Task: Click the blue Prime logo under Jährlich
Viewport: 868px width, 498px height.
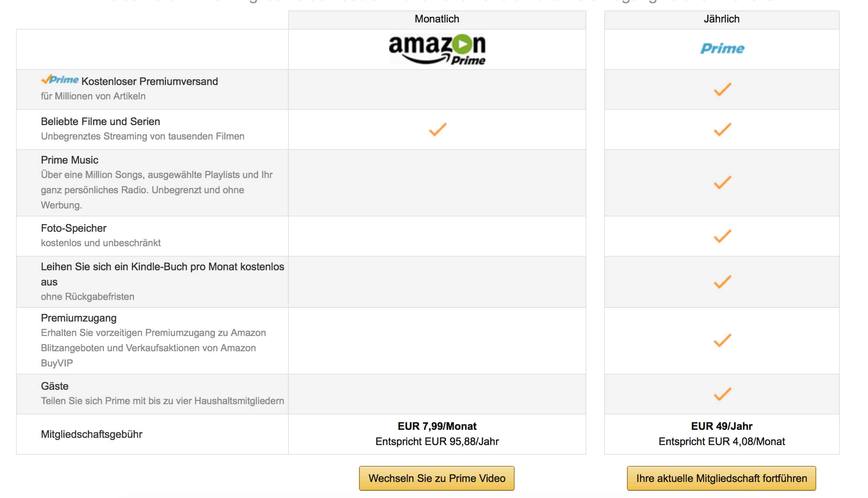Action: (x=722, y=49)
